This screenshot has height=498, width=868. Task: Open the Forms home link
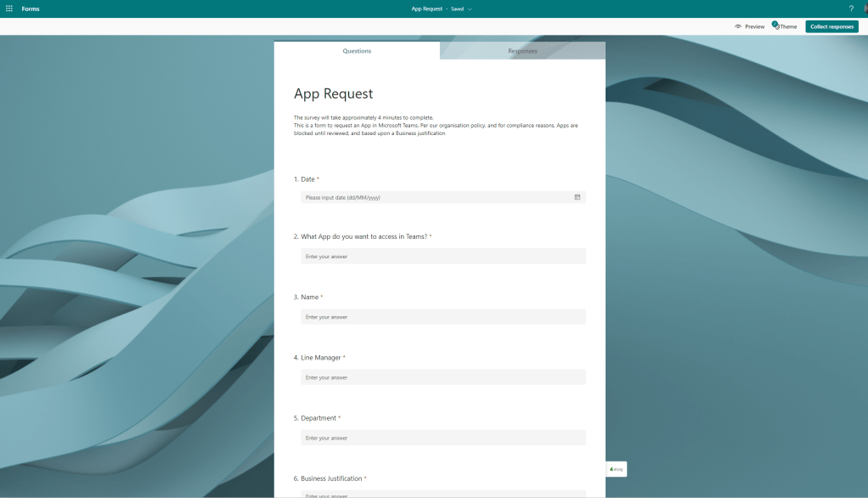[x=31, y=8]
